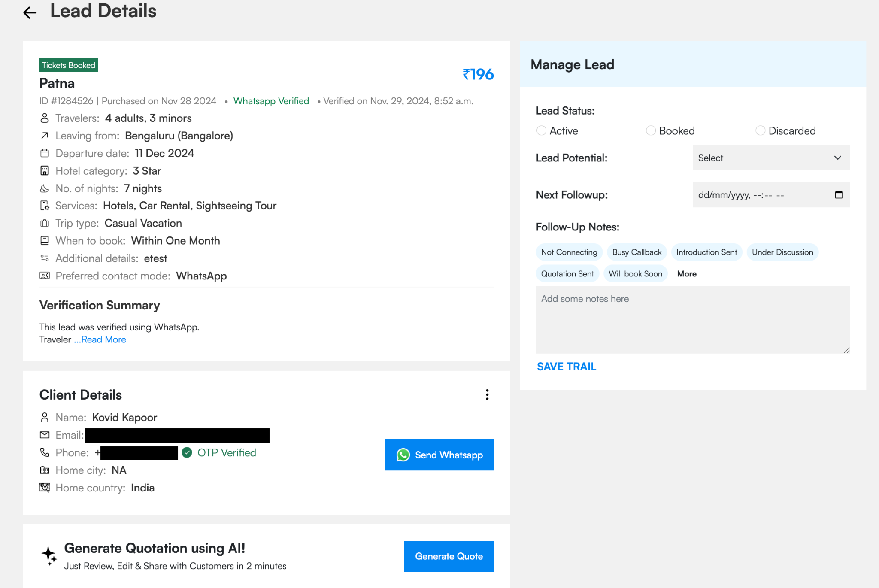Select the Discarded lead status radio
The image size is (879, 588).
click(761, 131)
